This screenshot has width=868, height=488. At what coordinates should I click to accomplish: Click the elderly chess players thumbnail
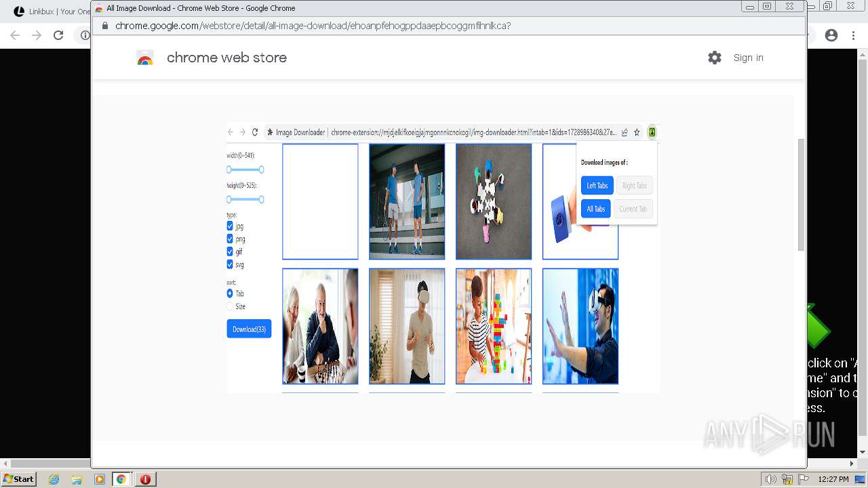[x=320, y=326]
